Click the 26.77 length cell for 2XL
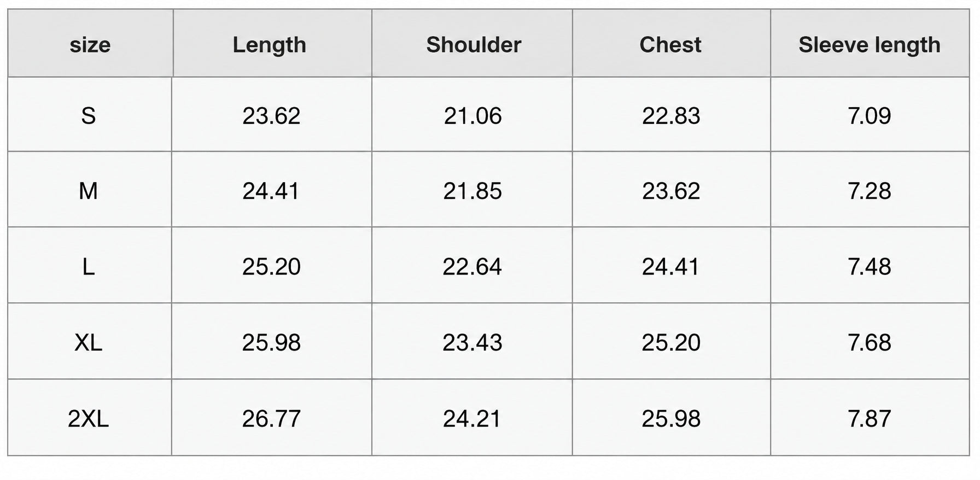Viewport: 980px width, 480px height. [x=272, y=418]
